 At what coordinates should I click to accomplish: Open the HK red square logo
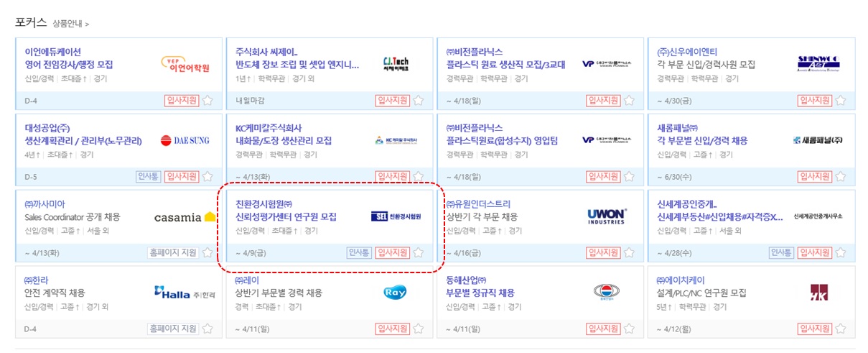click(x=818, y=293)
